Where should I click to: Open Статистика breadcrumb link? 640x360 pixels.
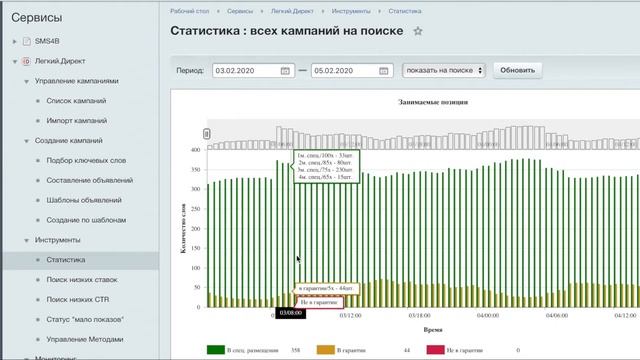point(405,11)
